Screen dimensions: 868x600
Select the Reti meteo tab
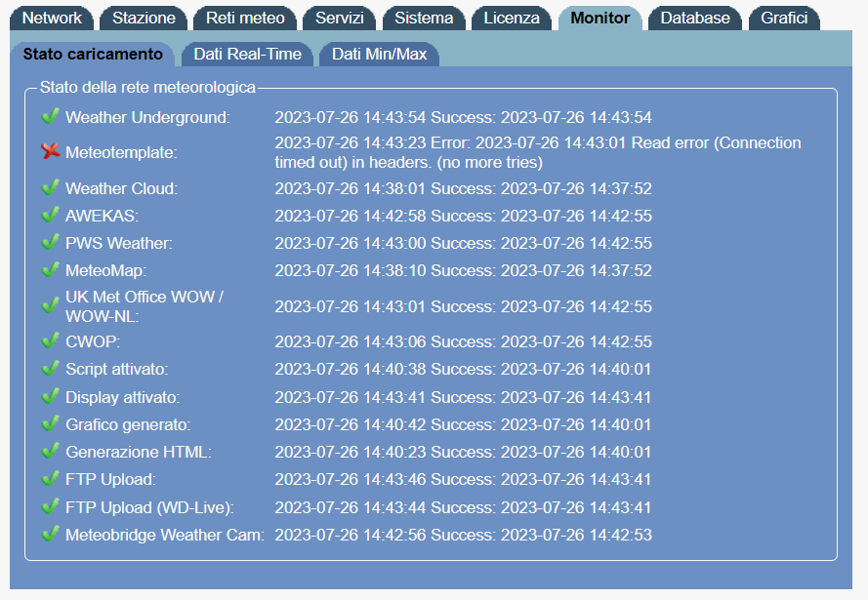(x=244, y=17)
